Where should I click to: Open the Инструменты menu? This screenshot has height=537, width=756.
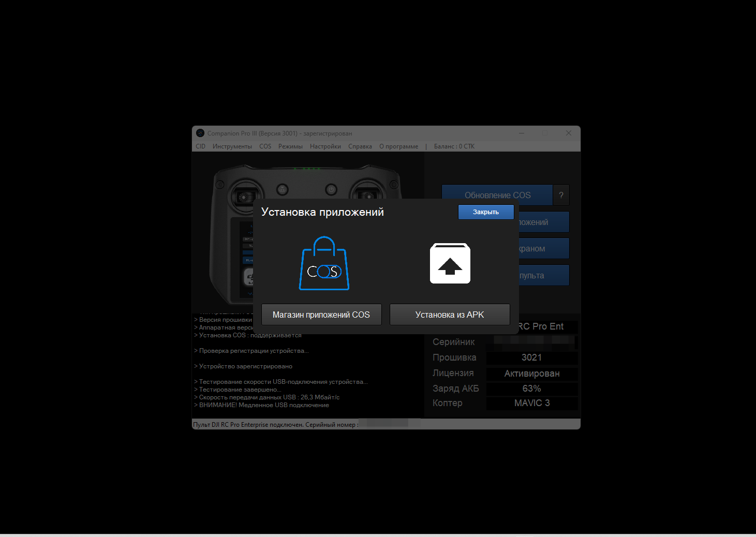(x=232, y=146)
